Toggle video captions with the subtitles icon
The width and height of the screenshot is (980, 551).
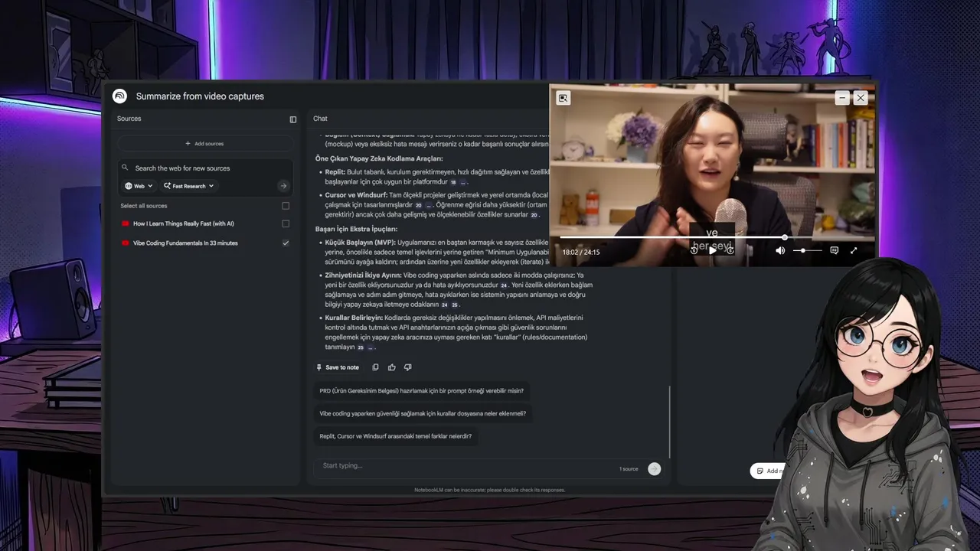(835, 250)
